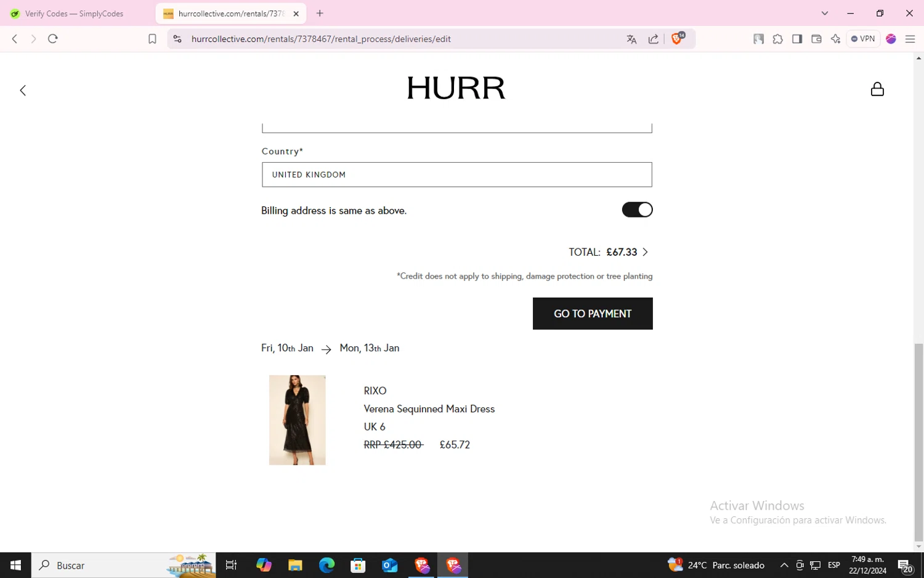Viewport: 924px width, 578px height.
Task: Open Brave Wallet icon
Action: (x=816, y=39)
